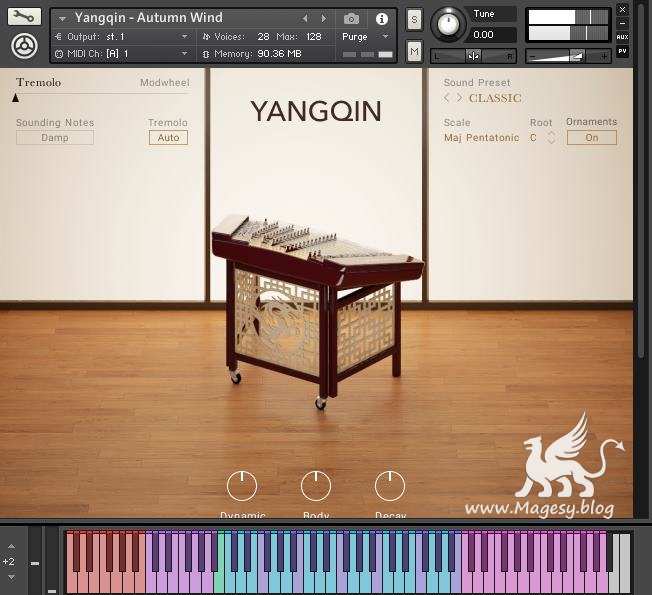Click the MIDI channel icon beside MIDI Ch

pos(59,54)
